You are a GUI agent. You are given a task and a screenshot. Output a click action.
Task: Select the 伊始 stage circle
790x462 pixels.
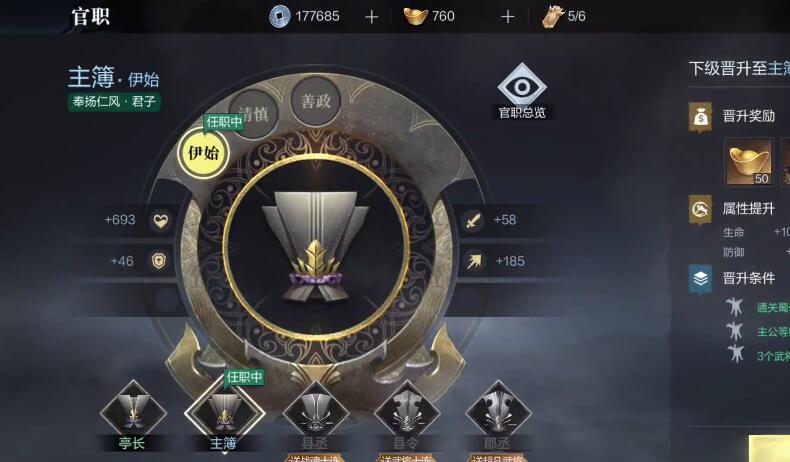pyautogui.click(x=204, y=153)
